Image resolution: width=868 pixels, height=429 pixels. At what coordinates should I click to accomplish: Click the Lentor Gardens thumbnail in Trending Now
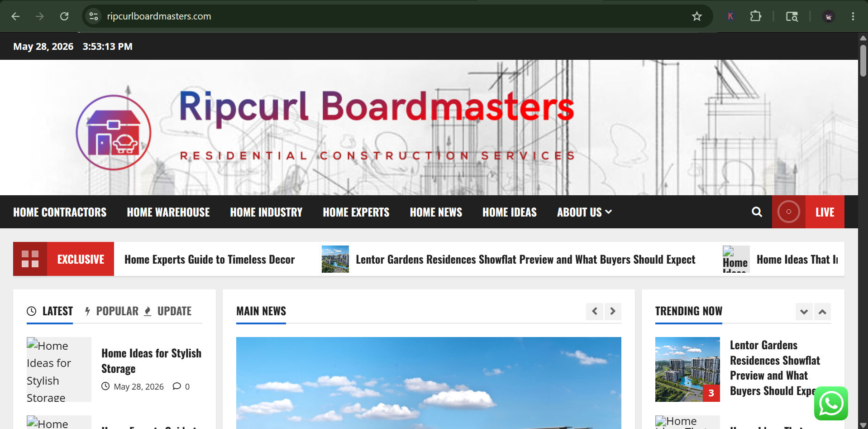[687, 369]
